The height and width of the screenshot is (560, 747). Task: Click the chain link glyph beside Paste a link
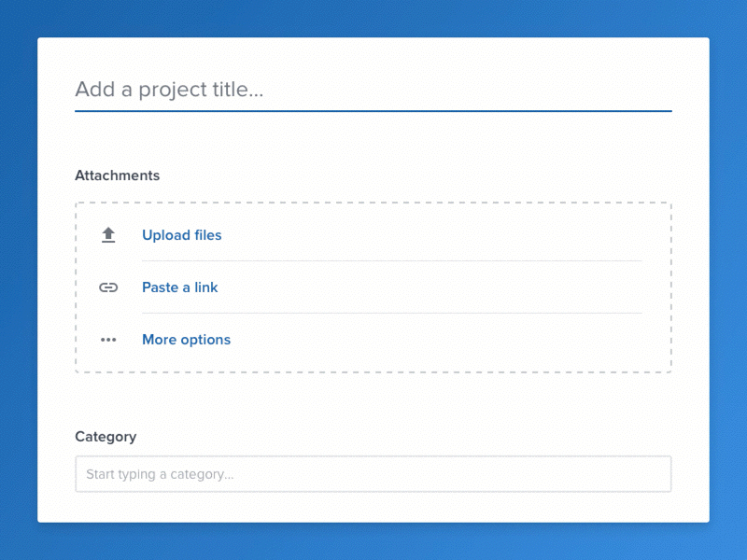coord(107,287)
